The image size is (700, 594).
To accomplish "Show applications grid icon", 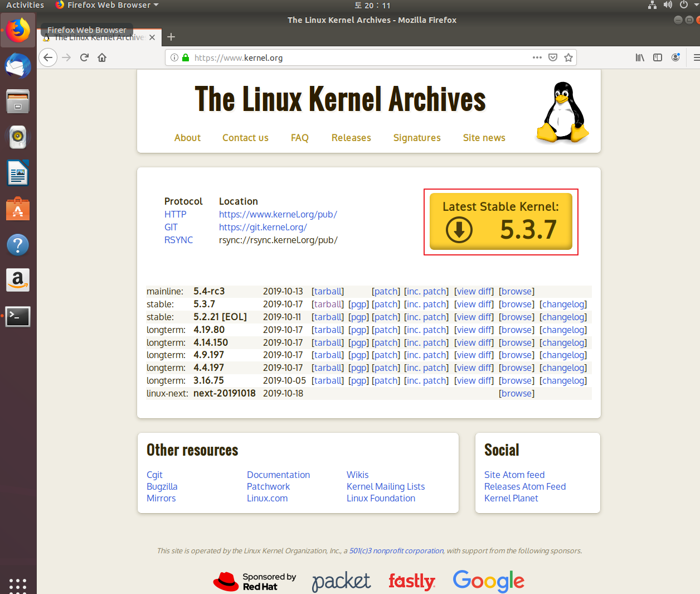I will click(18, 585).
